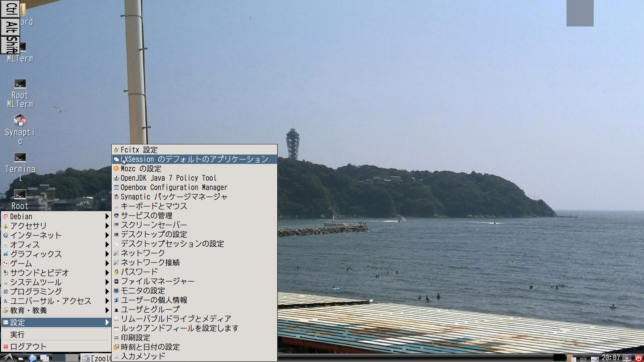Open the CPU monitor graph in the tray
This screenshot has height=362, width=644.
[x=559, y=358]
